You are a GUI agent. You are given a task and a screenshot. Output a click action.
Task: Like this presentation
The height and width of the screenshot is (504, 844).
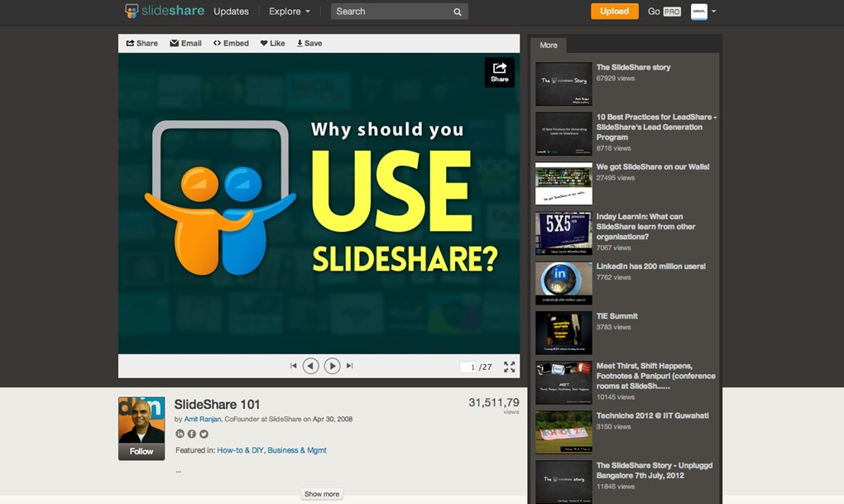click(272, 43)
